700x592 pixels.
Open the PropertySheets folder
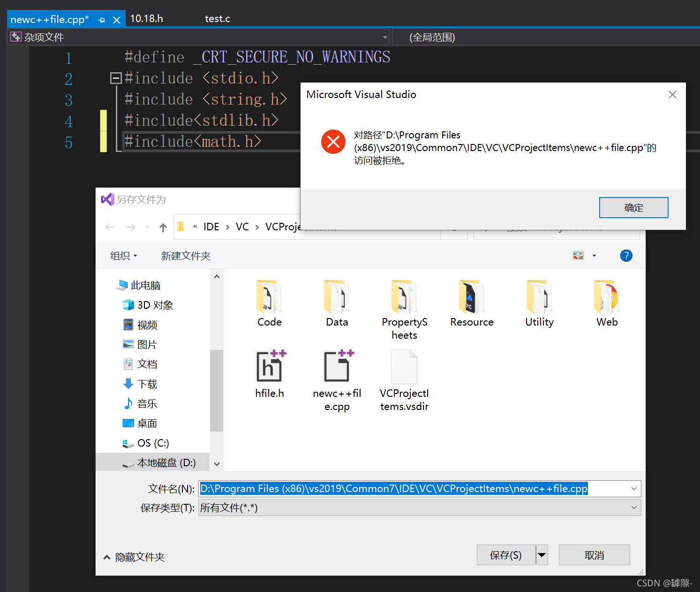(x=404, y=310)
